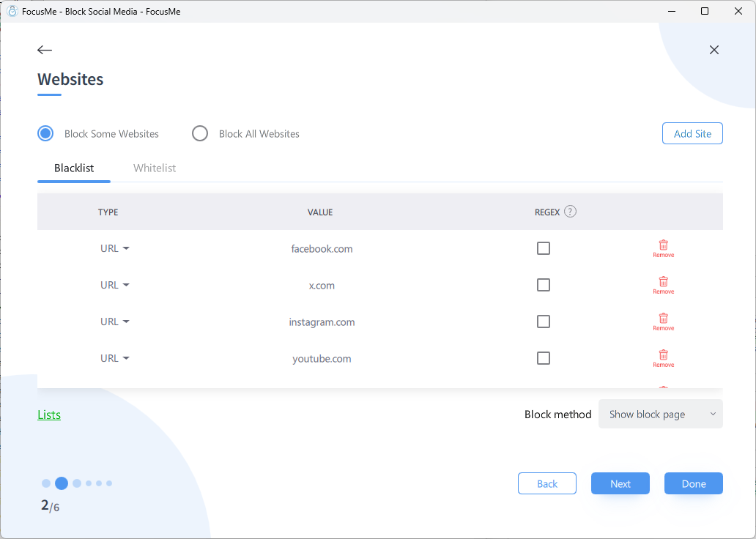Click the instagram.com value cell
The height and width of the screenshot is (539, 756).
click(322, 322)
